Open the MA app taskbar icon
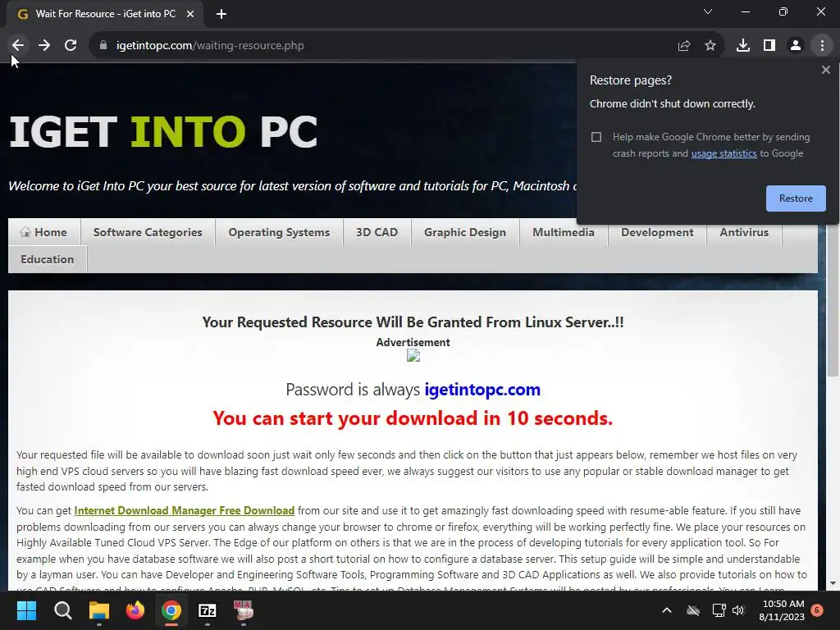The image size is (840, 630). (x=243, y=610)
